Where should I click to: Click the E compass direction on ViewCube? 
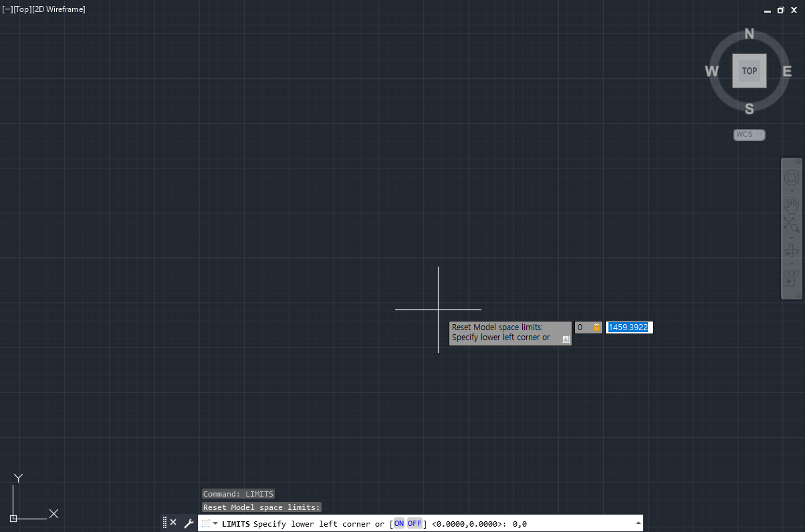[787, 72]
